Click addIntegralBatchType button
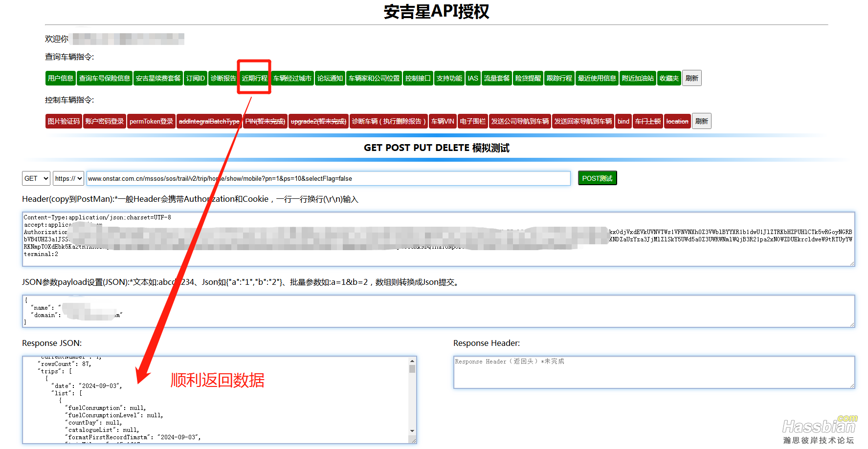This screenshot has height=449, width=868. pos(209,121)
